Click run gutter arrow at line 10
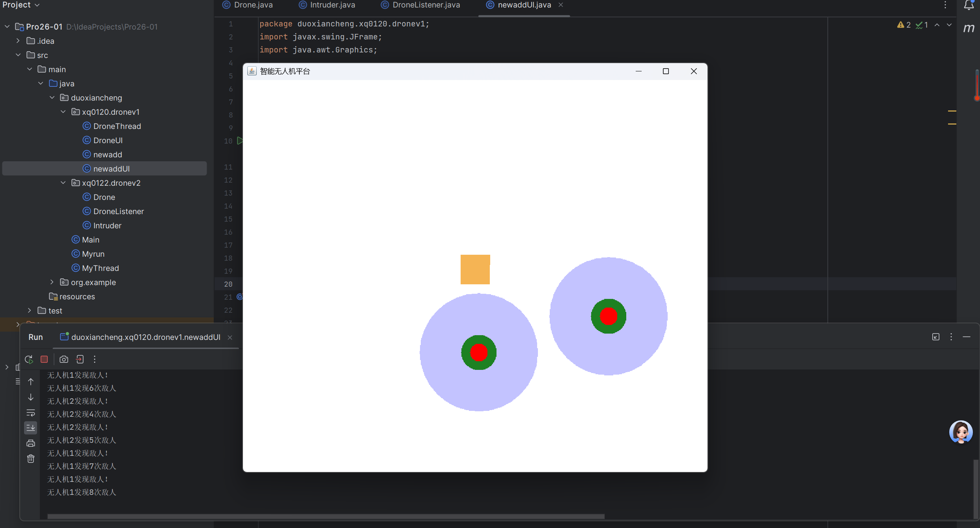Viewport: 980px width, 528px height. point(240,141)
